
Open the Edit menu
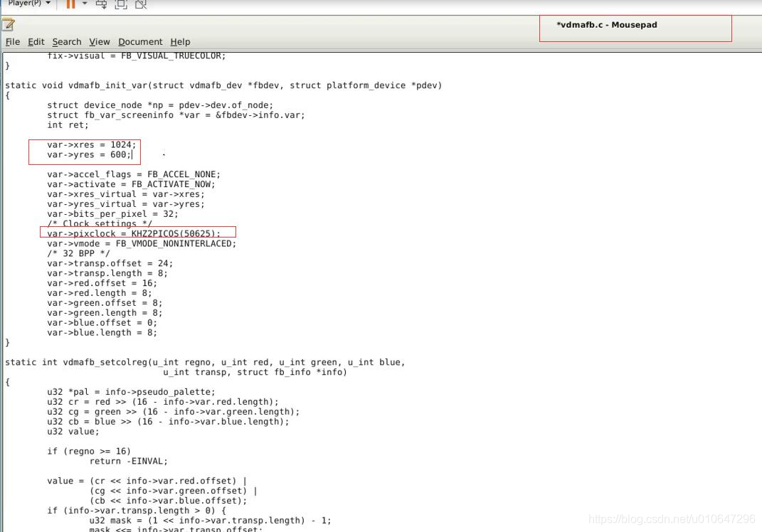click(x=36, y=42)
